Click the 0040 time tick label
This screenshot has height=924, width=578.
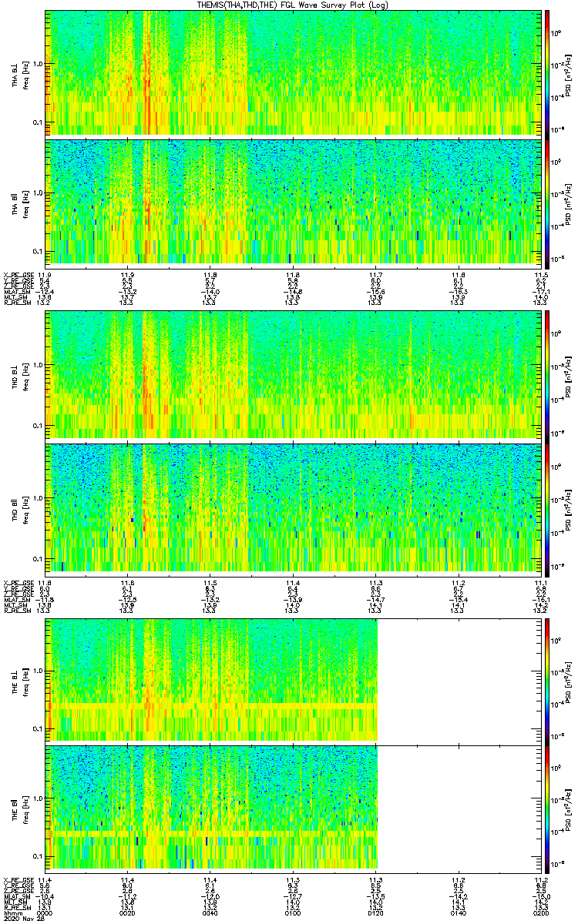click(210, 914)
